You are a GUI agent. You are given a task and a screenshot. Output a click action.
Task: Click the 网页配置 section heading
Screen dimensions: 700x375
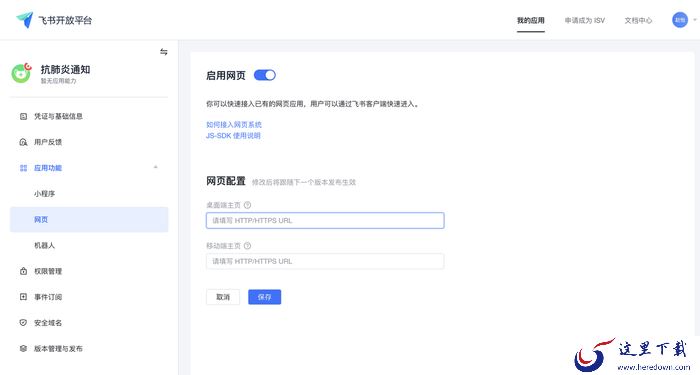226,181
